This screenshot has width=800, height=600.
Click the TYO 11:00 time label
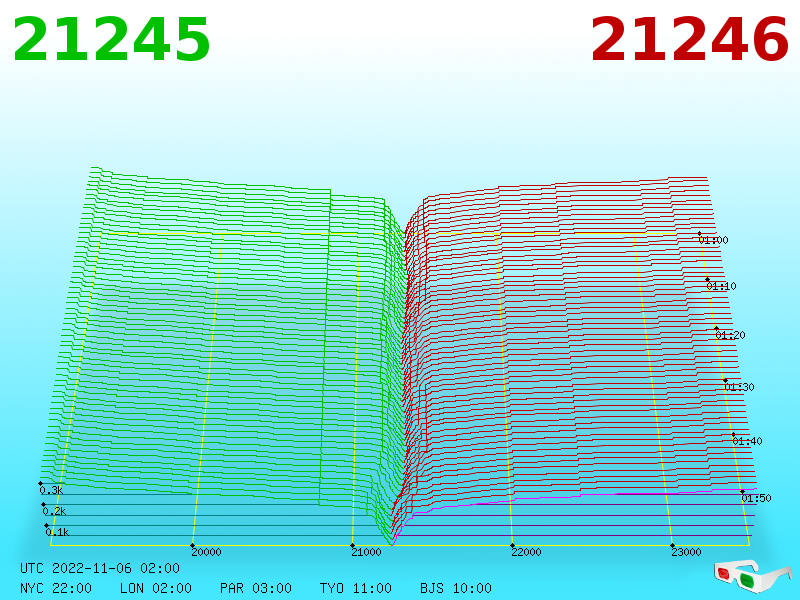[356, 588]
